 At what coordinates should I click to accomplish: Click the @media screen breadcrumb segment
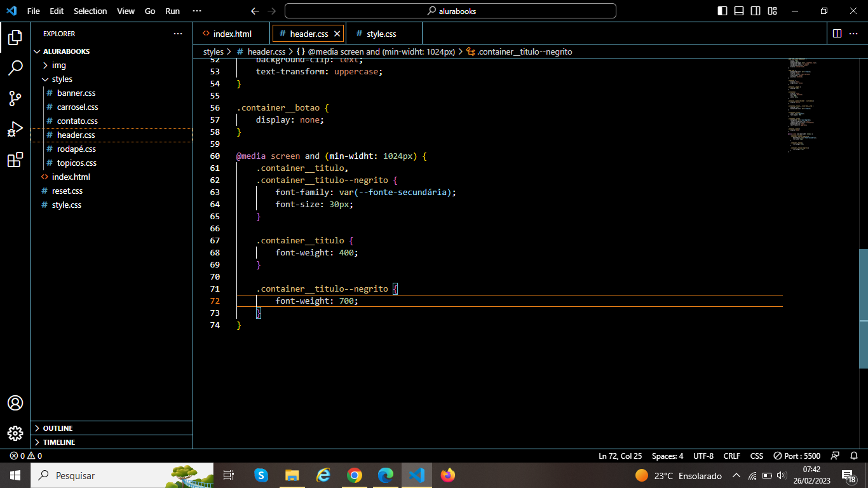(376, 51)
